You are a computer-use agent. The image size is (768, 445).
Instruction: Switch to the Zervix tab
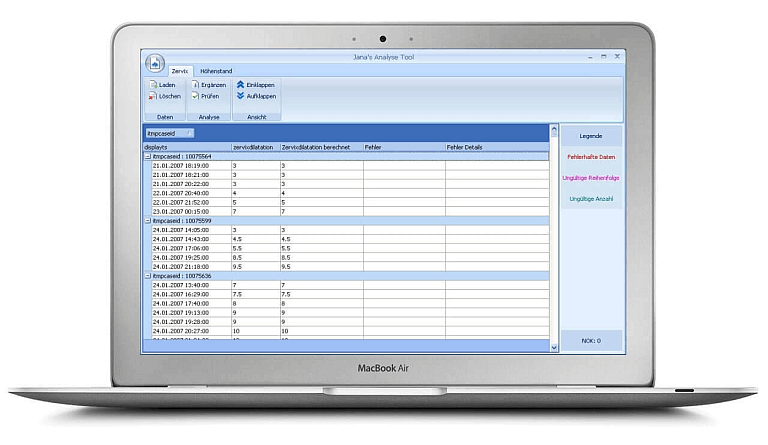180,71
